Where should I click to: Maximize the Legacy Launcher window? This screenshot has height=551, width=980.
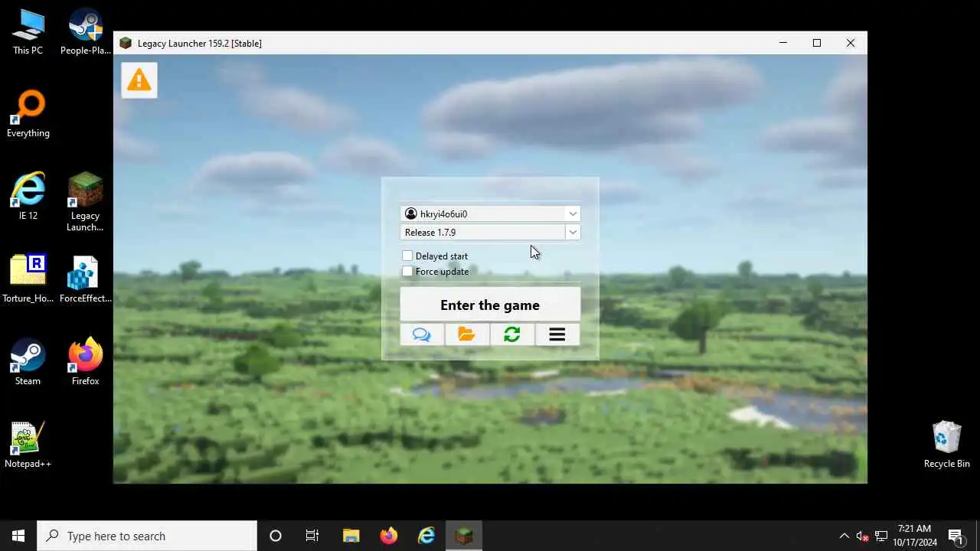point(817,43)
